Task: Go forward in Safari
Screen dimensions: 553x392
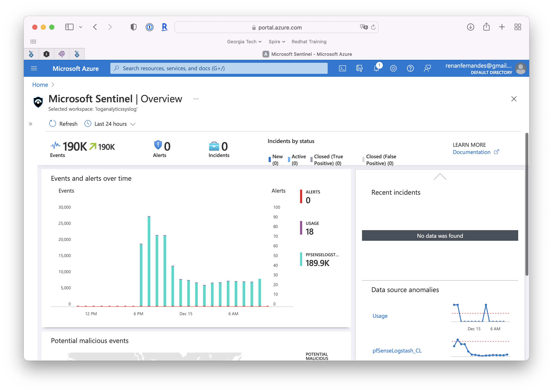Action: 110,27
